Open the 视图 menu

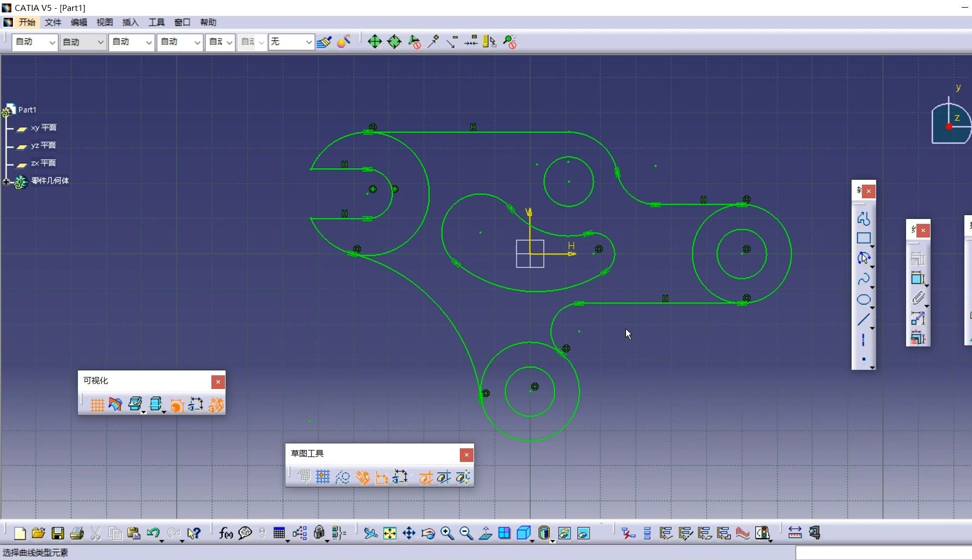tap(105, 22)
